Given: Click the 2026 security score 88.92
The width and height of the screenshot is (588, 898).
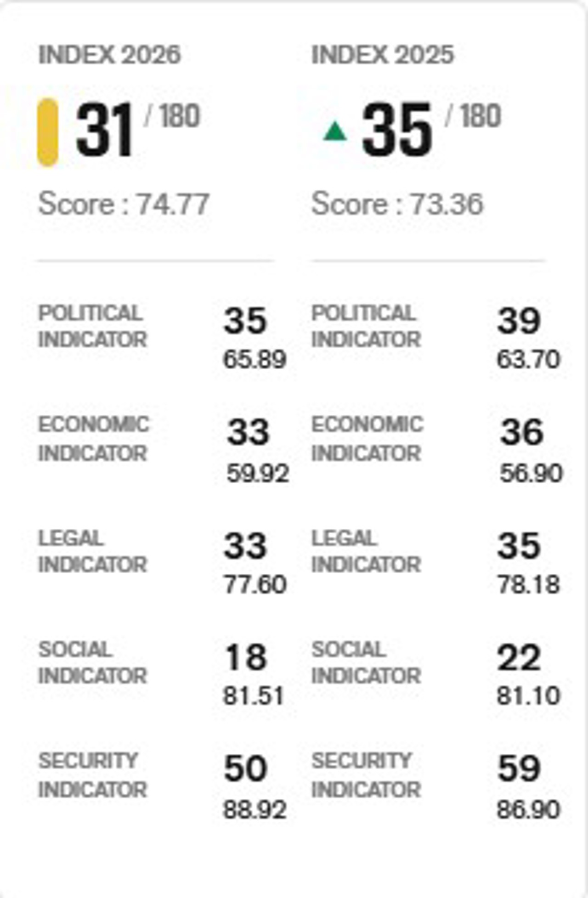Looking at the screenshot, I should click(x=254, y=810).
